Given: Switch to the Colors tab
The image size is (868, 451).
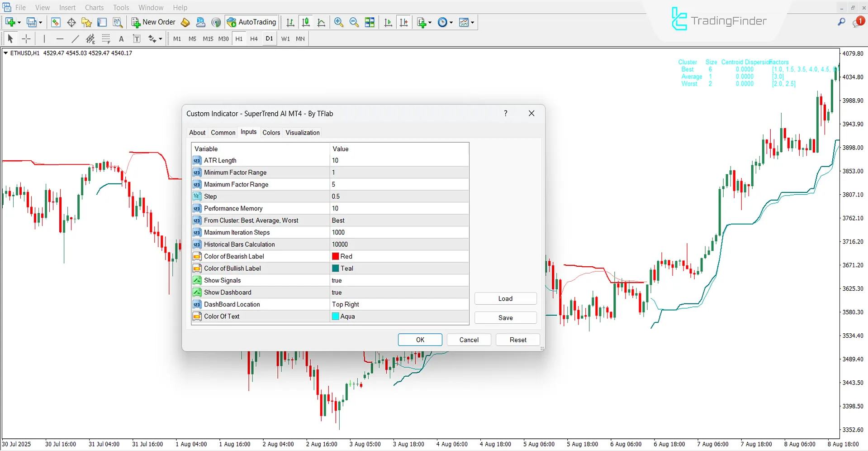Looking at the screenshot, I should point(271,132).
